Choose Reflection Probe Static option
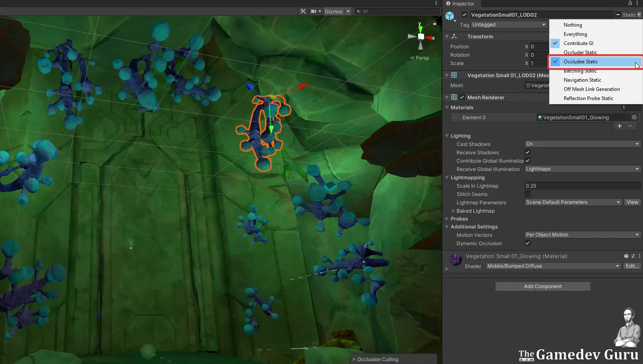 [588, 98]
